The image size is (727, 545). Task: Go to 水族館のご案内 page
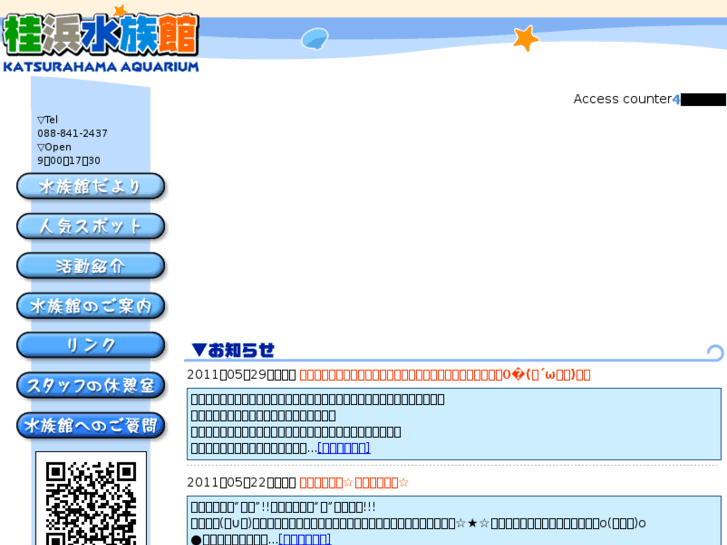coord(90,306)
